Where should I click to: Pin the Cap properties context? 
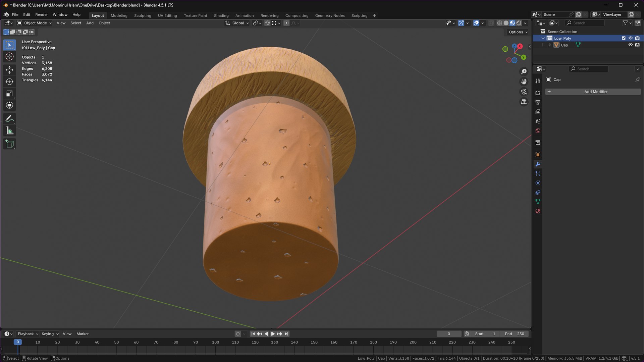(x=638, y=80)
